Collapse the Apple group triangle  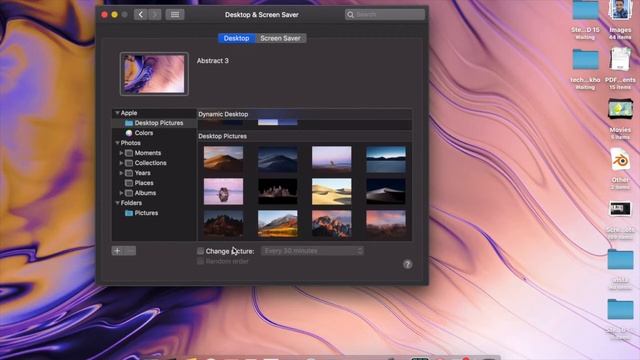click(x=117, y=113)
